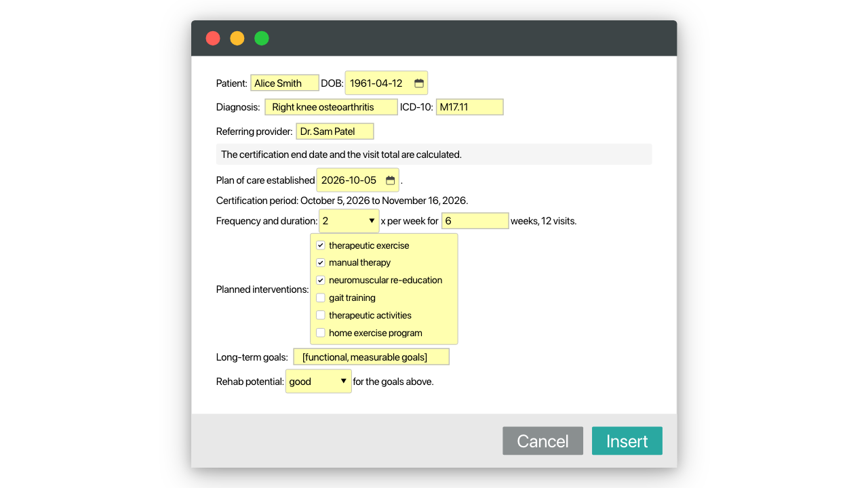This screenshot has height=488, width=868.
Task: Check the therapeutic activities option
Action: 321,315
